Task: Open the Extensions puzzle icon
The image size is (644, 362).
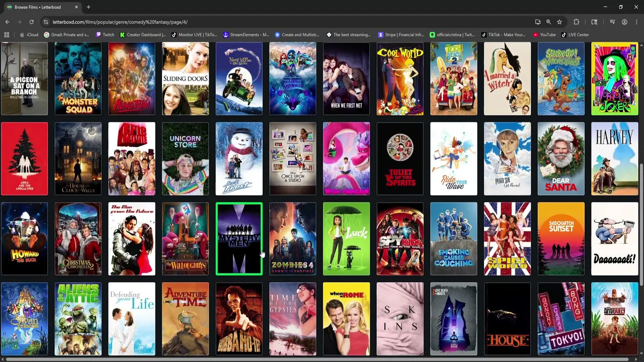Action: 577,22
